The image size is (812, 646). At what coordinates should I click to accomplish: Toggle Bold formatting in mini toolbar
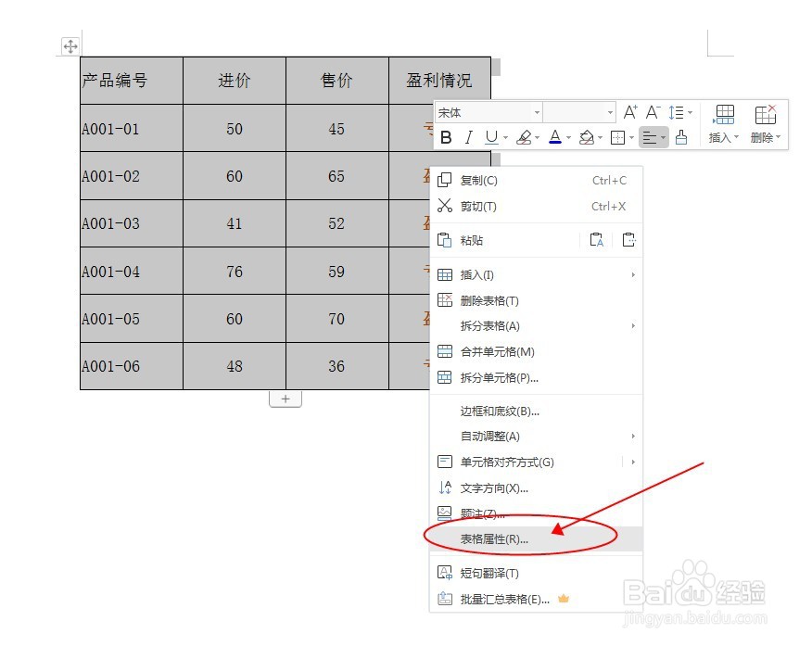[446, 138]
